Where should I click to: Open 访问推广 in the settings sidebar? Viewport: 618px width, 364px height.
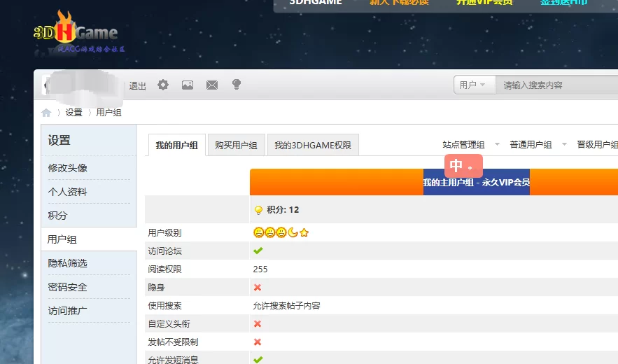(67, 311)
